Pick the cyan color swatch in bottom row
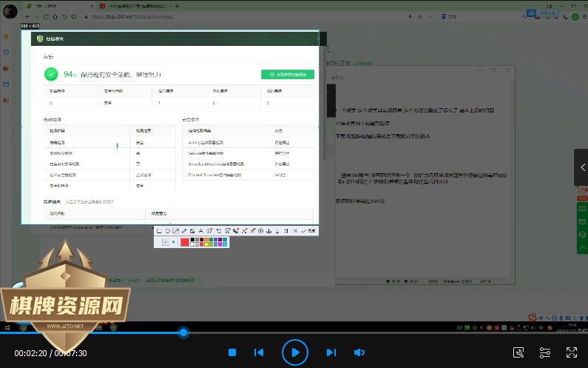This screenshot has width=588, height=368. click(225, 244)
